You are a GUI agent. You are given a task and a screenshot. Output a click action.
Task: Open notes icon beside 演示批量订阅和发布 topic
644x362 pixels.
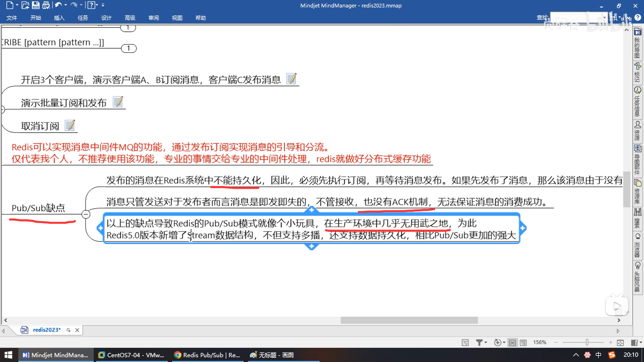(118, 102)
